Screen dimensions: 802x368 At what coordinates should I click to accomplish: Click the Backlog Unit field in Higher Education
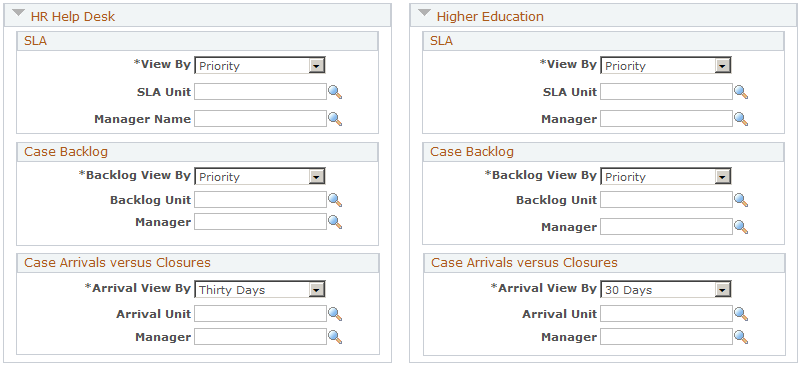pyautogui.click(x=666, y=200)
